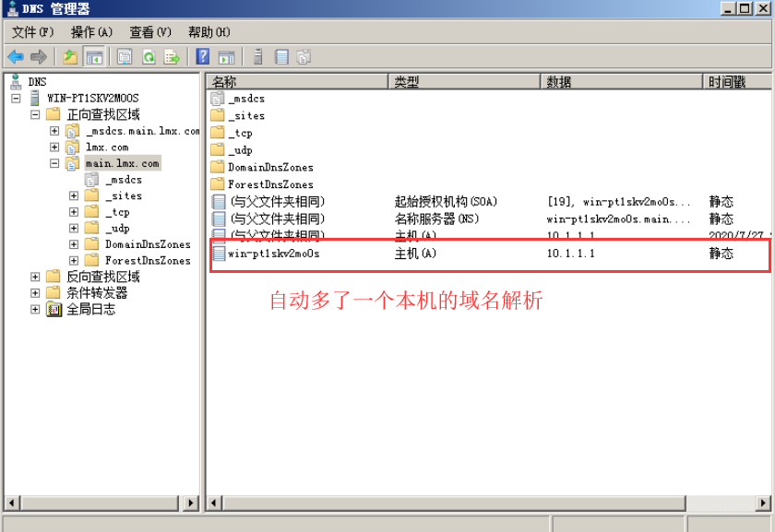Collapse the main.lmx.com zone node
Screen dimensions: 775x532
click(x=54, y=163)
